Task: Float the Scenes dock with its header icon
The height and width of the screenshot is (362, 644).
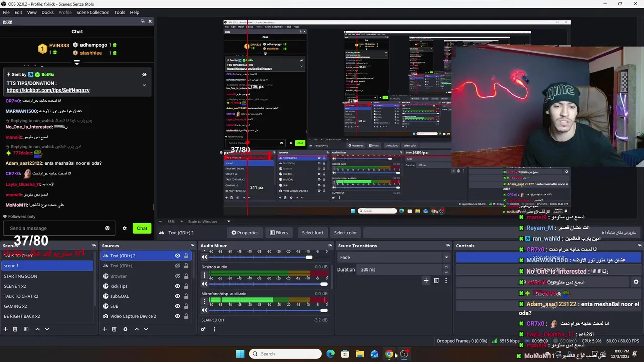Action: (94, 246)
